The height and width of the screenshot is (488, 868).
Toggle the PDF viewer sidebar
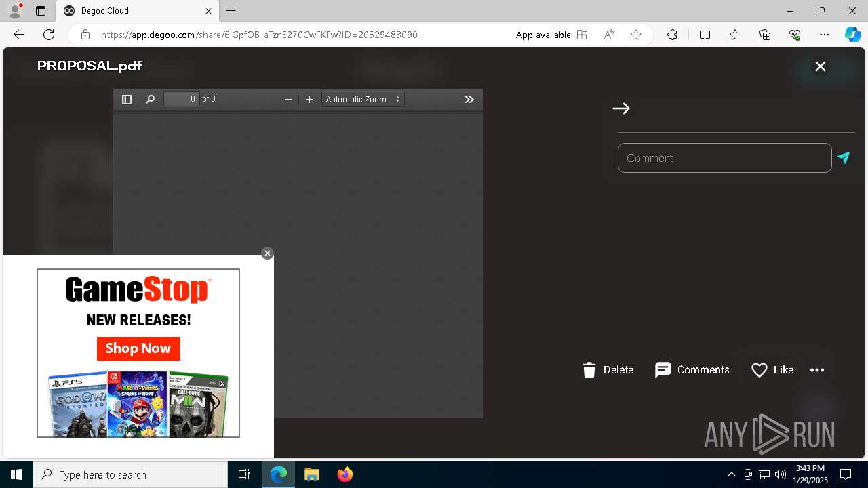click(x=126, y=100)
